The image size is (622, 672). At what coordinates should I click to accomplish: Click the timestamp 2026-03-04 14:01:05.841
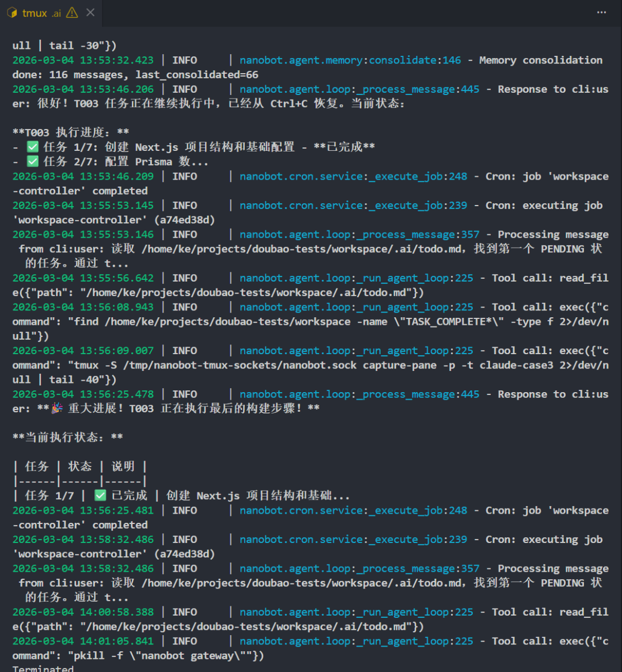click(x=83, y=641)
